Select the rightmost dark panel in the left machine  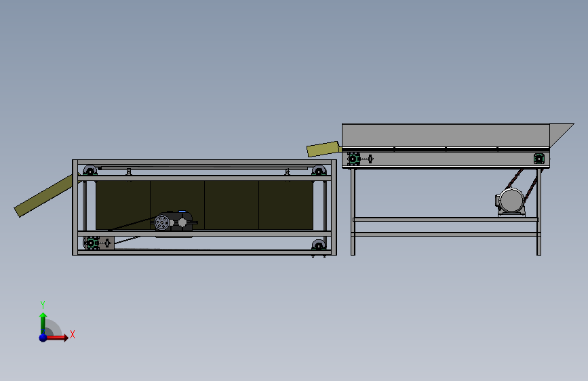coord(286,205)
